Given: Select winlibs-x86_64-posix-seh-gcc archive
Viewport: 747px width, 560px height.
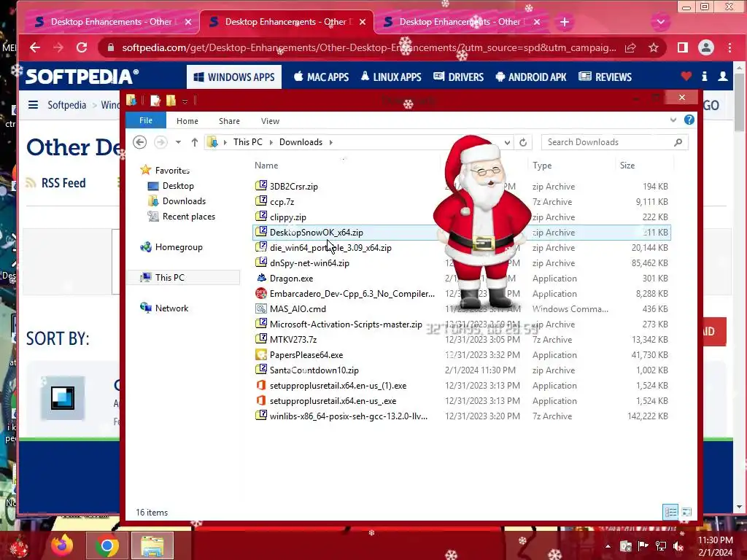Looking at the screenshot, I should 349,416.
